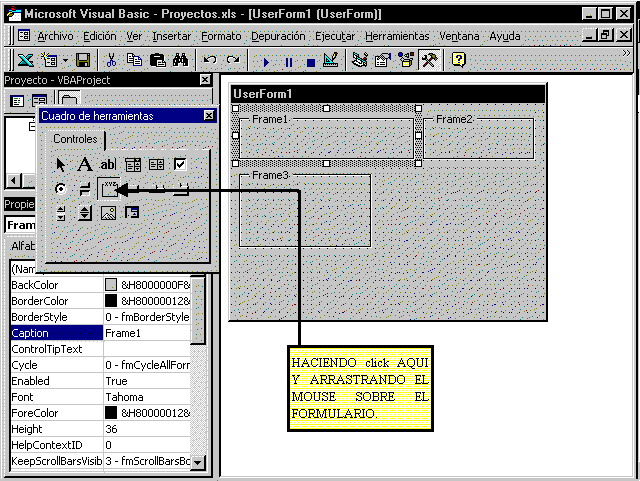This screenshot has width=640, height=481.
Task: Select the ComboBox control tool
Action: [133, 165]
